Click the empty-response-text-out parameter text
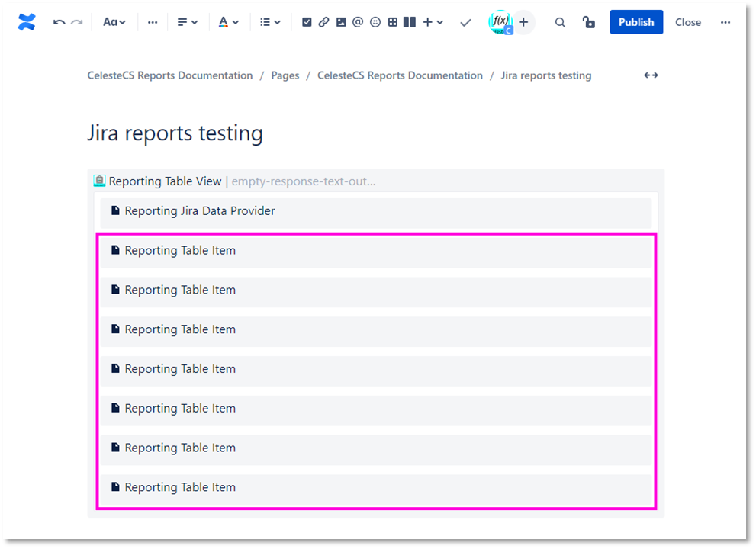The image size is (756, 549). (304, 181)
